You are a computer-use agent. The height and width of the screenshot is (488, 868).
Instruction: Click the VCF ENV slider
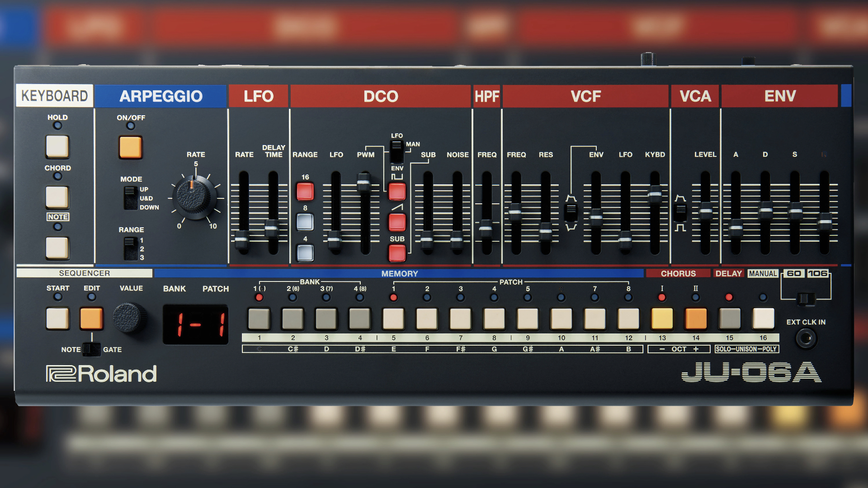[x=596, y=217]
